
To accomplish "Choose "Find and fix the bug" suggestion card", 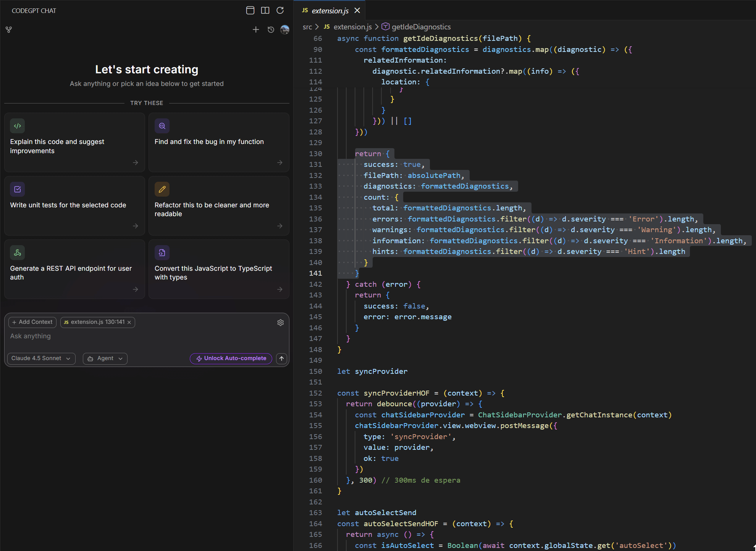I will [x=219, y=142].
